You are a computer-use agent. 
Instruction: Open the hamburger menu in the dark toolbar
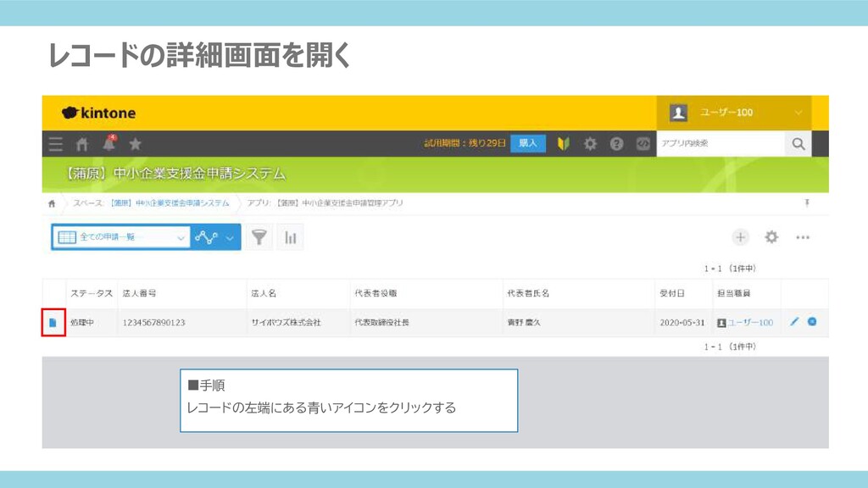pyautogui.click(x=55, y=144)
